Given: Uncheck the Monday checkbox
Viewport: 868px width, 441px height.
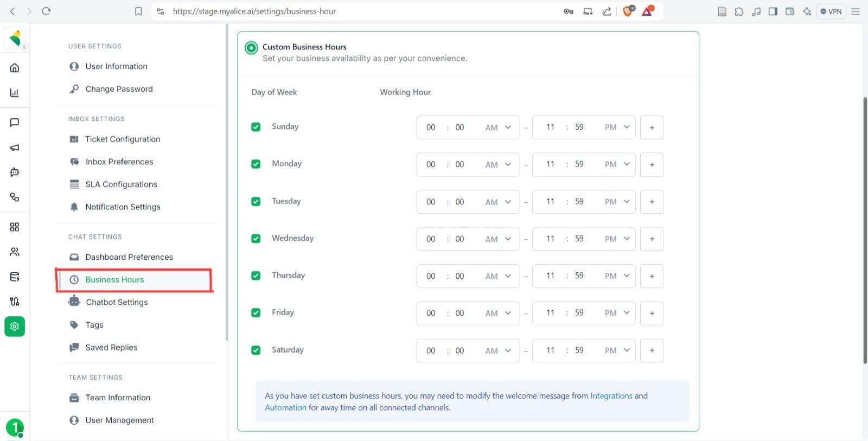Looking at the screenshot, I should pyautogui.click(x=256, y=164).
